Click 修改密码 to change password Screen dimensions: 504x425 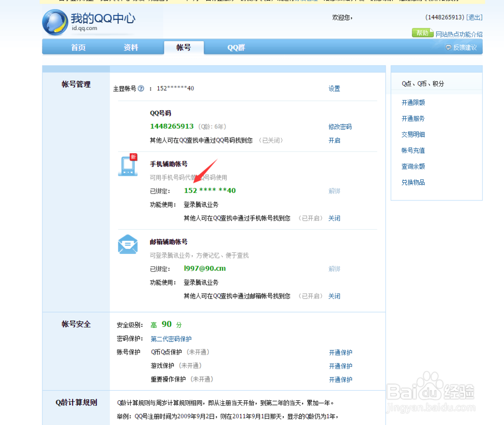click(340, 127)
